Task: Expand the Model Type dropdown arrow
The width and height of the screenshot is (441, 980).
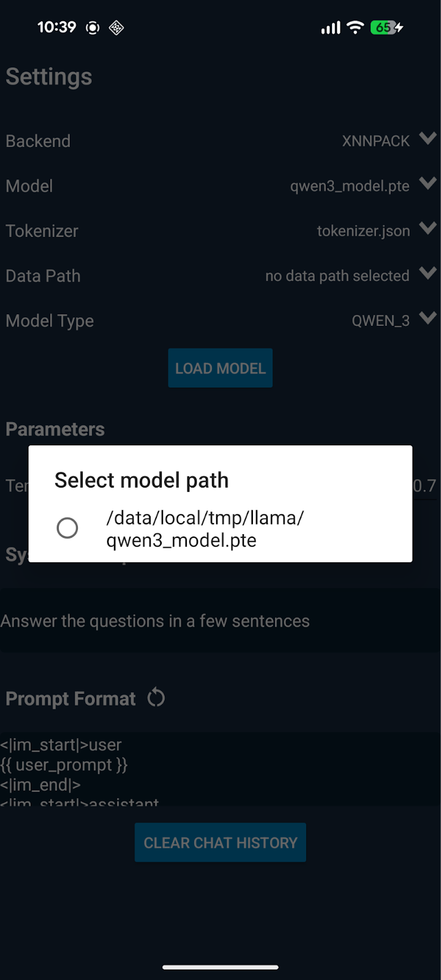Action: [x=428, y=318]
